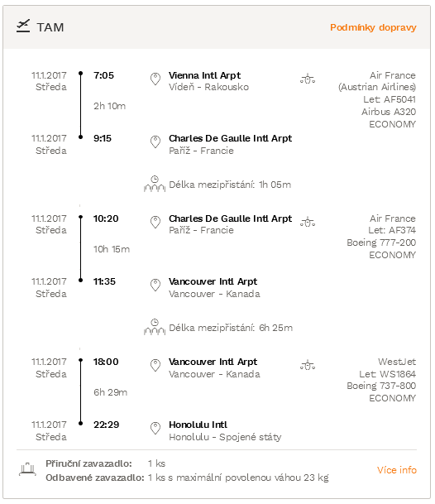Click location pin next to Vienna Intl Arpt
The image size is (435, 504).
click(x=155, y=79)
